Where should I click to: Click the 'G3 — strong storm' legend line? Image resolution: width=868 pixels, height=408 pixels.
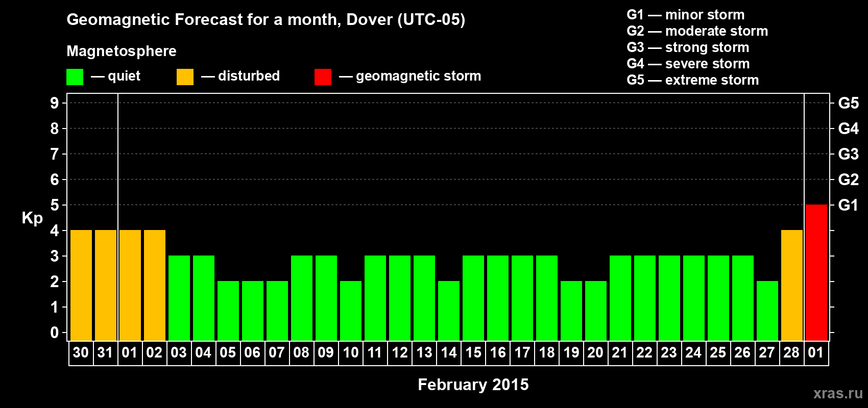[688, 47]
